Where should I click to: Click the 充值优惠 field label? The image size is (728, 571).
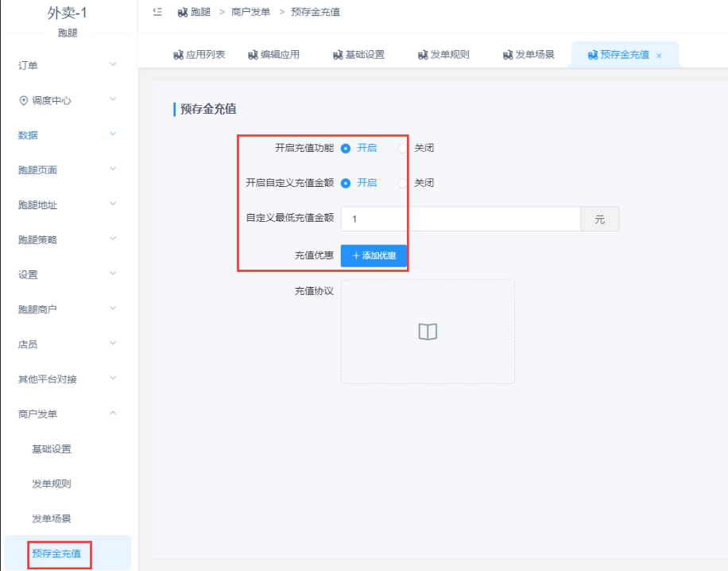pyautogui.click(x=314, y=255)
